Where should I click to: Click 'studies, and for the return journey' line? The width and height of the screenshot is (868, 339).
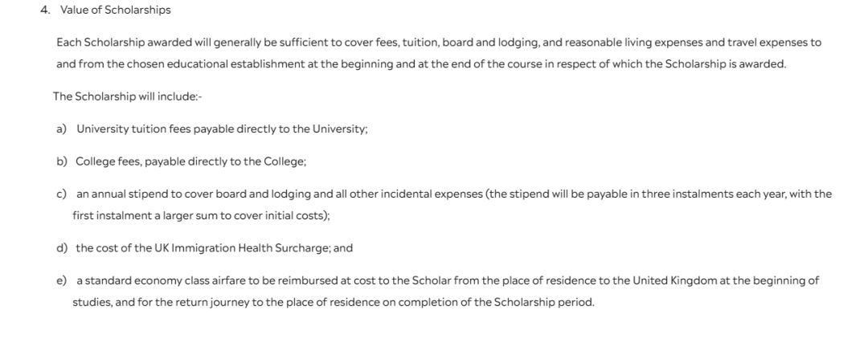point(334,303)
